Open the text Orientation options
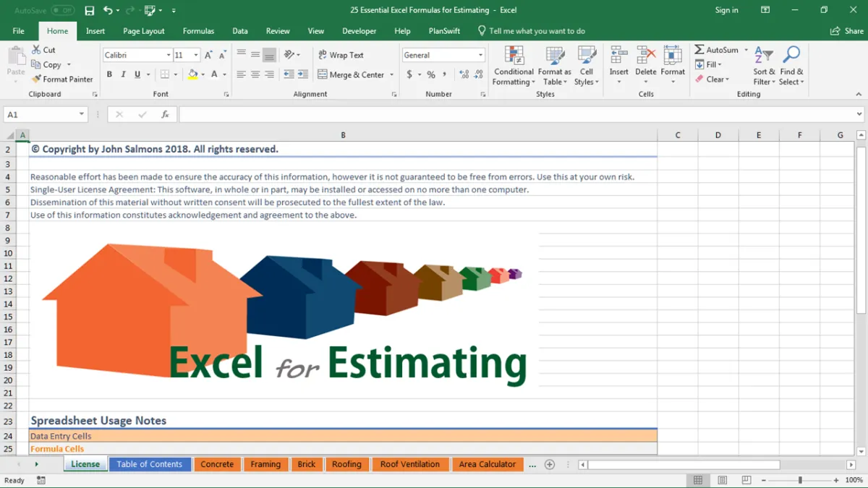The height and width of the screenshot is (488, 868). coord(292,55)
